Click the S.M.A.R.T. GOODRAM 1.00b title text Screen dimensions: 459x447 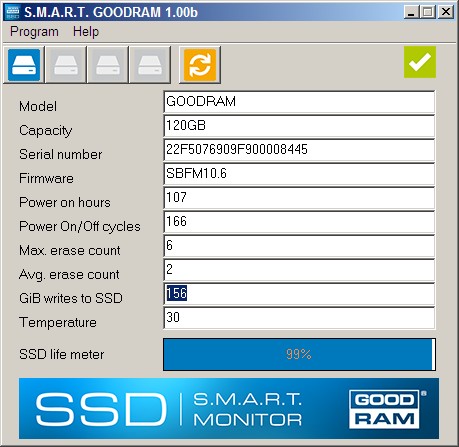tap(111, 12)
